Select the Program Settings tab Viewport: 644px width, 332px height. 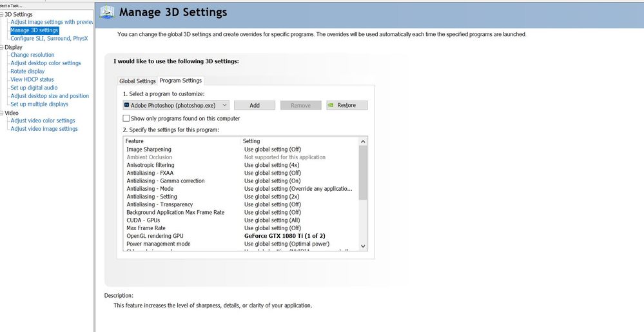click(x=181, y=81)
